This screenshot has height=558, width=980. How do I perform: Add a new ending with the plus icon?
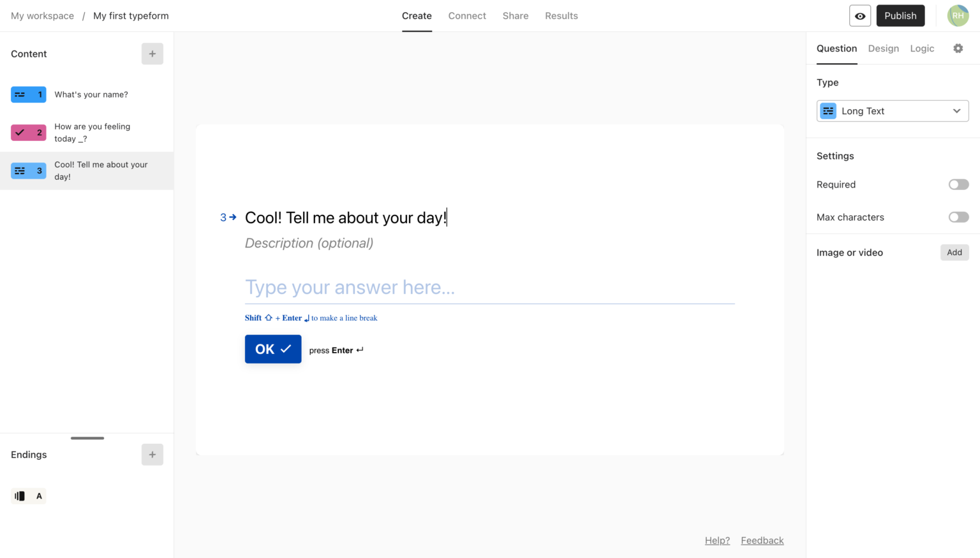[152, 454]
